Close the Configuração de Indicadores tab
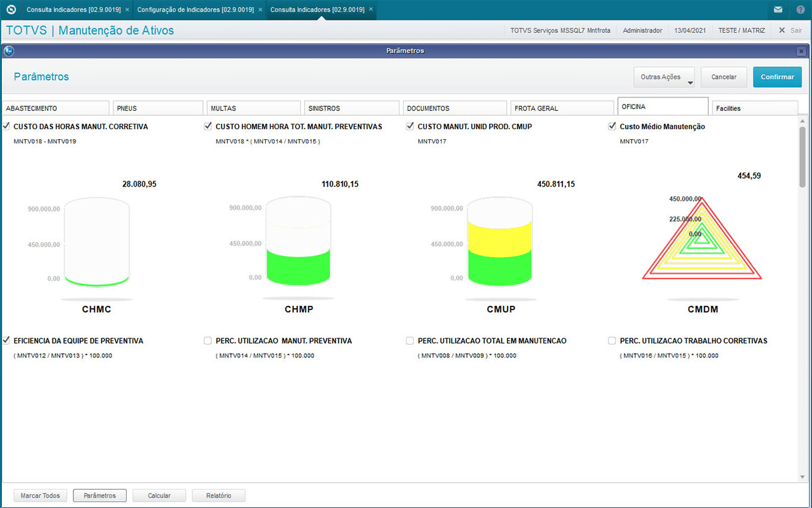Screen dimensions: 812x508 (260, 10)
